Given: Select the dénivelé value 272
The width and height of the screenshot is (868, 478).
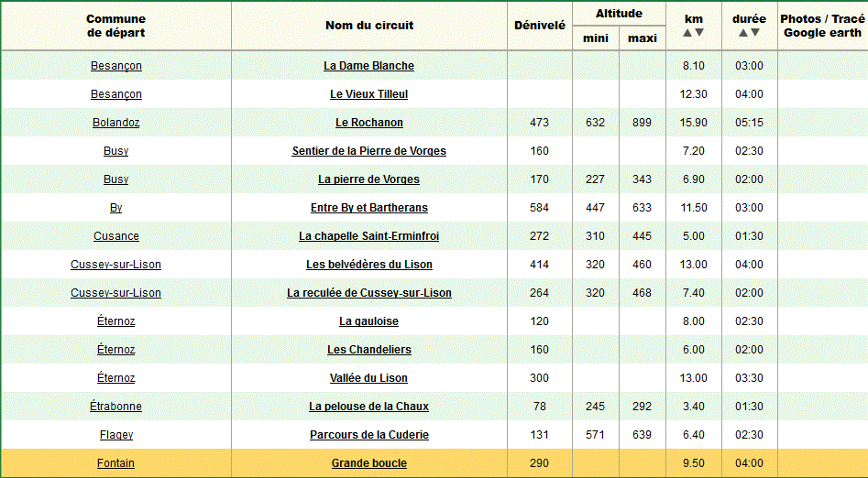Looking at the screenshot, I should (540, 236).
